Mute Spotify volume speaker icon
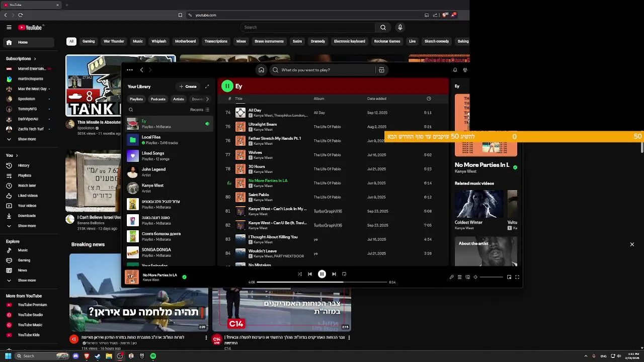The width and height of the screenshot is (644, 362). click(x=475, y=277)
